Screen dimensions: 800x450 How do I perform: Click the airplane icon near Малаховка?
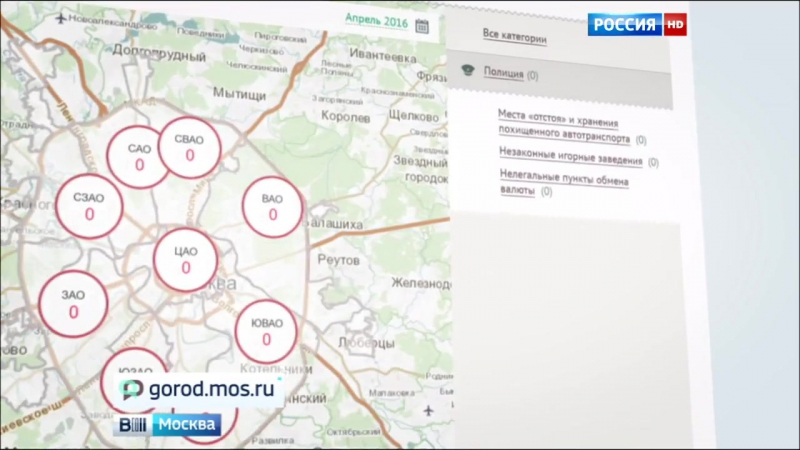[428, 411]
